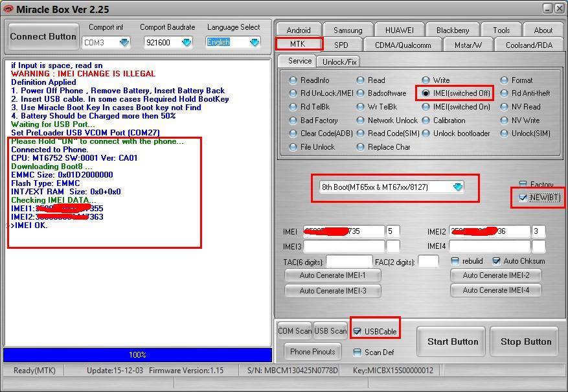Image resolution: width=568 pixels, height=392 pixels.
Task: Open the About tab
Action: (x=543, y=30)
